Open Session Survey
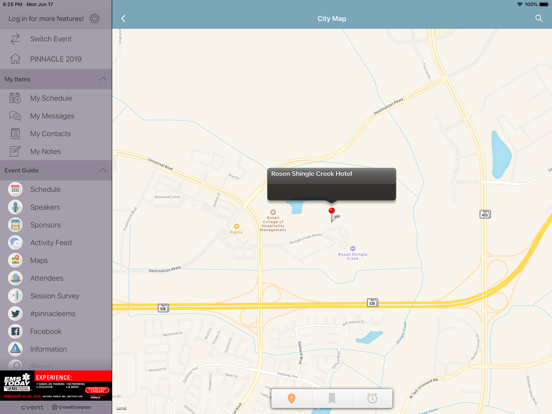 click(x=56, y=296)
